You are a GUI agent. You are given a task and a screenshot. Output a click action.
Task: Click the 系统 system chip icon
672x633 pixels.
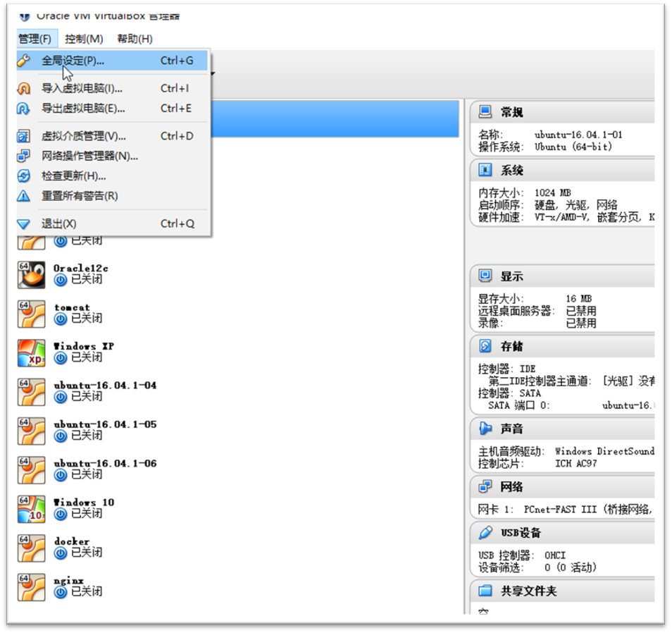pyautogui.click(x=485, y=171)
